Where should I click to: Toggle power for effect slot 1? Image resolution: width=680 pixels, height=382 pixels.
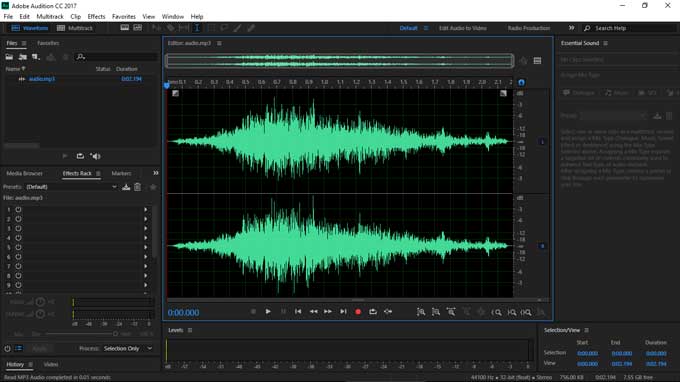coord(18,209)
